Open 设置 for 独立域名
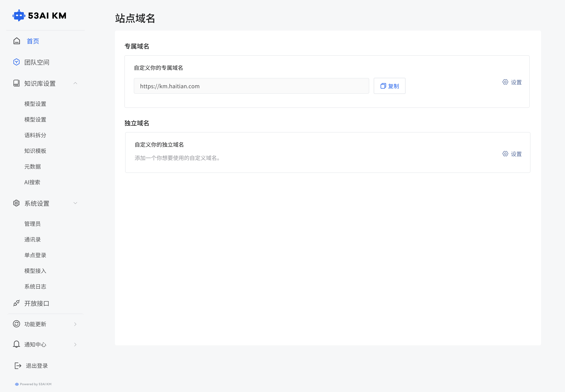The width and height of the screenshot is (565, 392). tap(512, 154)
